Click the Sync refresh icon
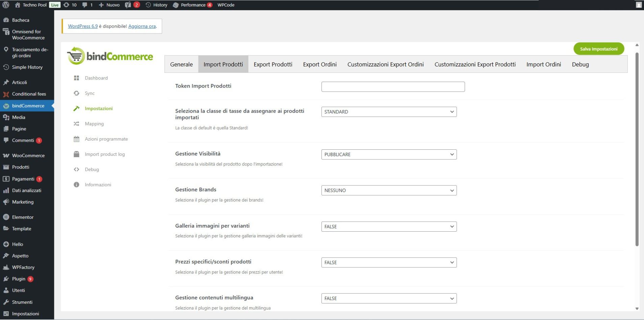This screenshot has width=644, height=320. coord(76,93)
